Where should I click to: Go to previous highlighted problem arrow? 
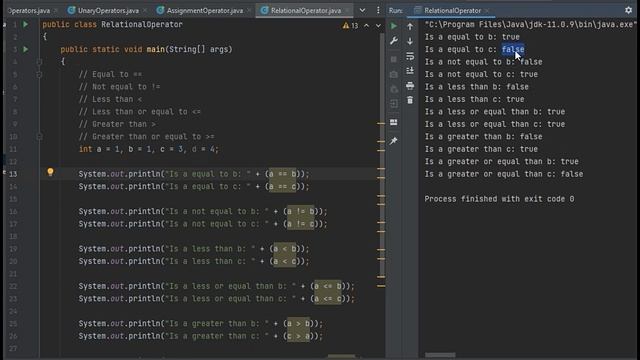point(367,26)
